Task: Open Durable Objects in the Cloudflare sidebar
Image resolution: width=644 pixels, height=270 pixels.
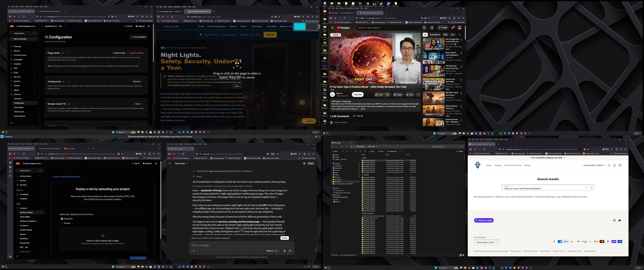Action: [26, 230]
